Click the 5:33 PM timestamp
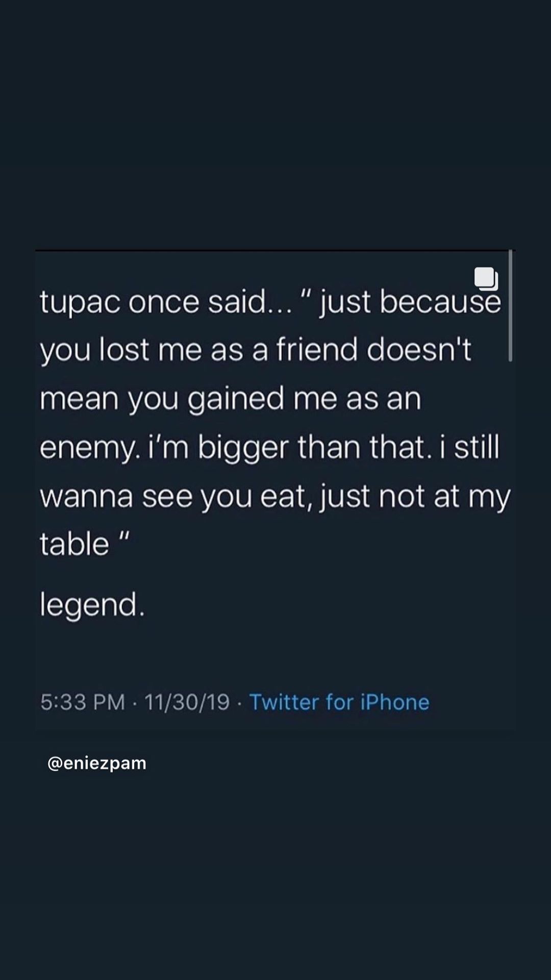This screenshot has height=980, width=551. pyautogui.click(x=83, y=702)
